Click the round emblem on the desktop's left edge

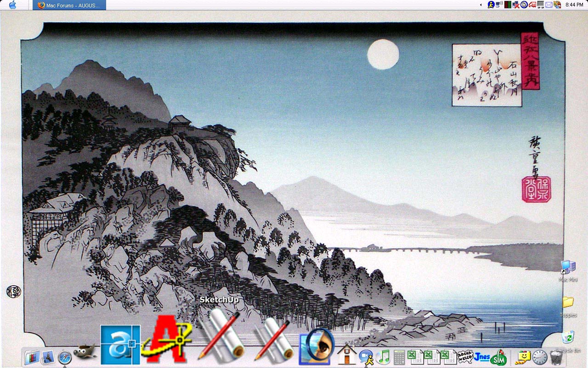click(13, 291)
